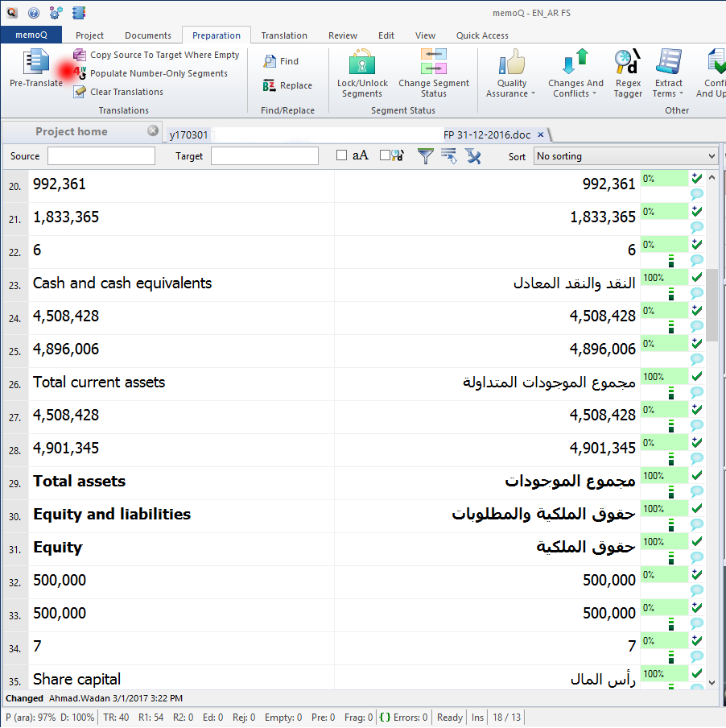The image size is (726, 728).
Task: Click the Replace icon in Find/Replace group
Action: [270, 85]
